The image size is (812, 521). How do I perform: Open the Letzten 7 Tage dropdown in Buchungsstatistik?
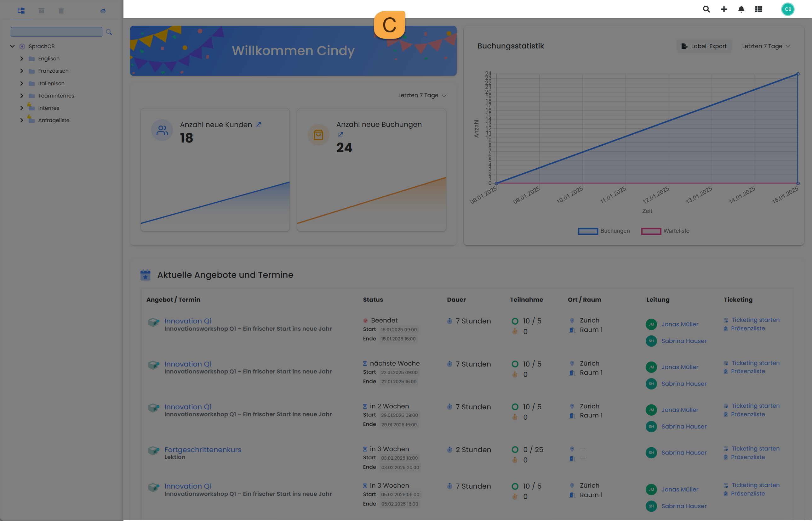pos(766,46)
